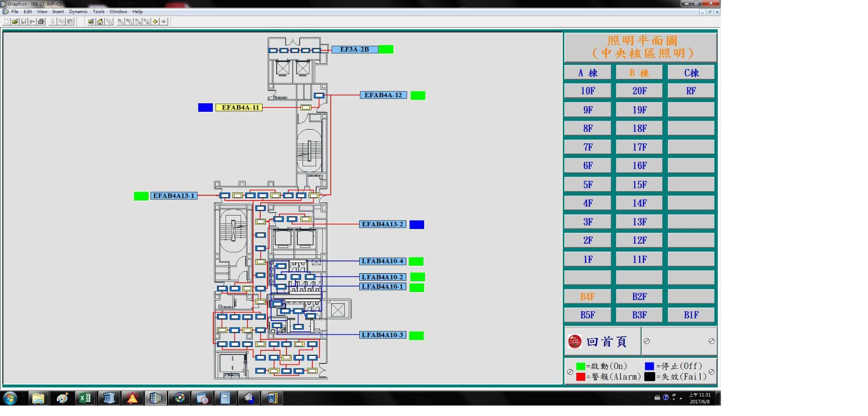868x416 pixels.
Task: Launch the Paint palette taskbar icon
Action: [x=62, y=398]
